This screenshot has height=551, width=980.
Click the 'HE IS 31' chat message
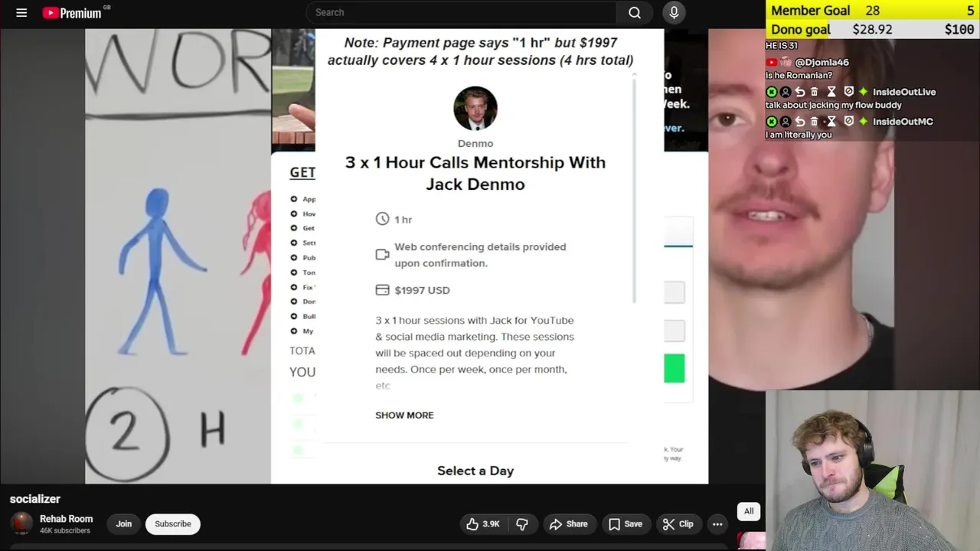pyautogui.click(x=782, y=46)
